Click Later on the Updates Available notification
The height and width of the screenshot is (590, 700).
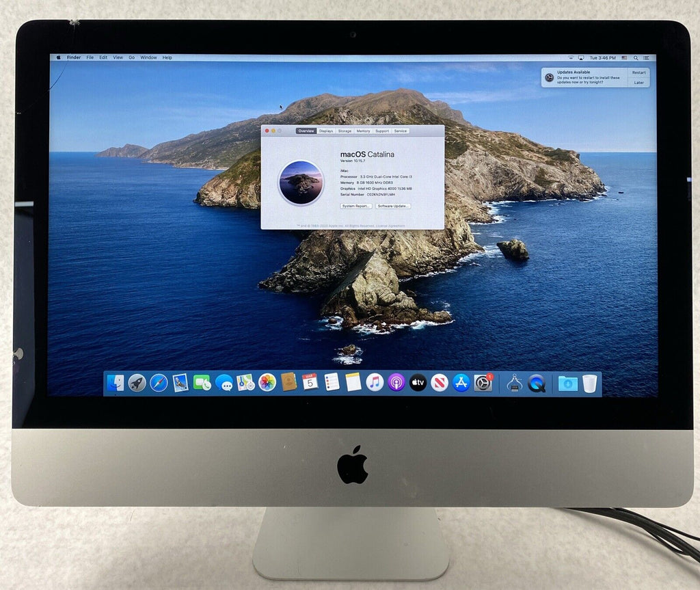pos(640,83)
